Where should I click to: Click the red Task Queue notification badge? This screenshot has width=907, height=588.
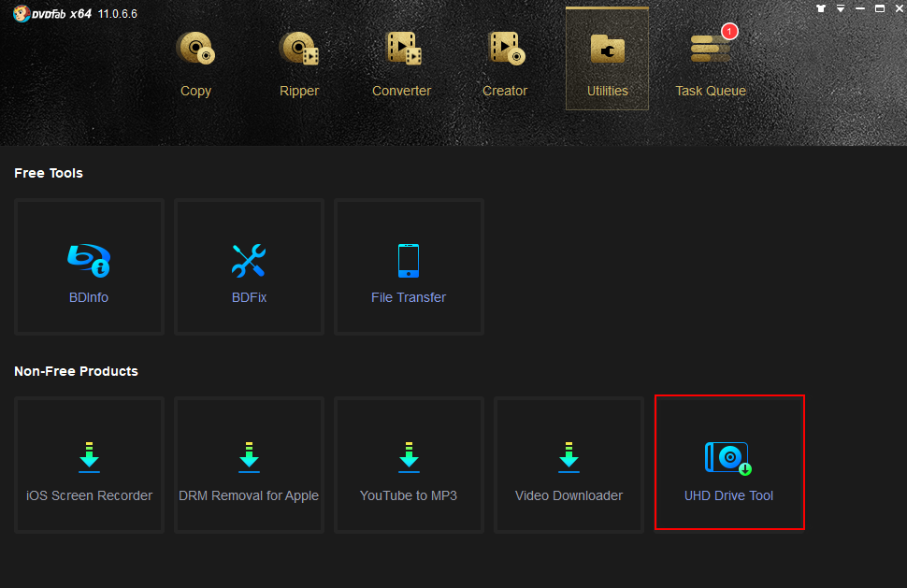[x=729, y=31]
